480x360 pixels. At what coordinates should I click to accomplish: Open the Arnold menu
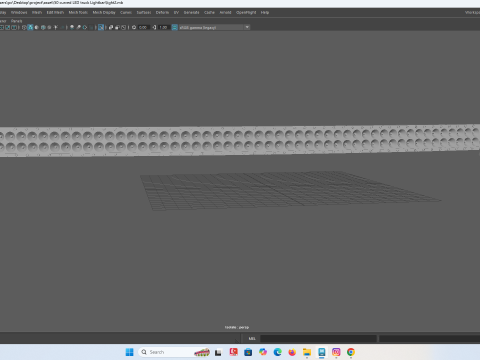coord(225,12)
